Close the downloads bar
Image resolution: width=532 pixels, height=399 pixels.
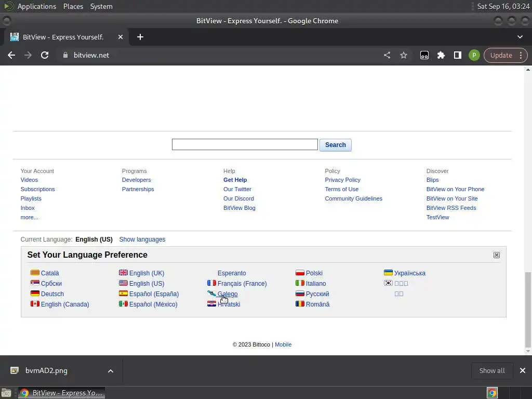523,371
